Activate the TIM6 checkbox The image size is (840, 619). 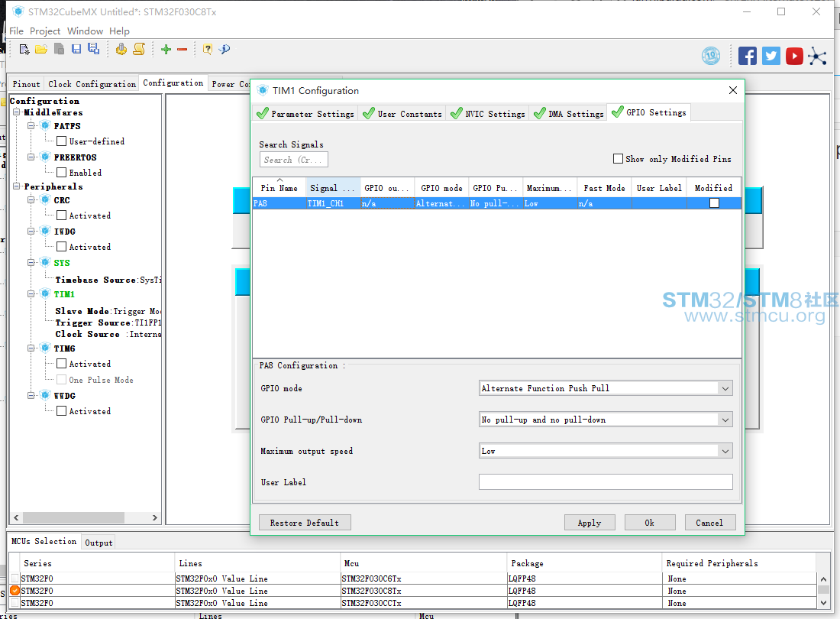tap(62, 363)
